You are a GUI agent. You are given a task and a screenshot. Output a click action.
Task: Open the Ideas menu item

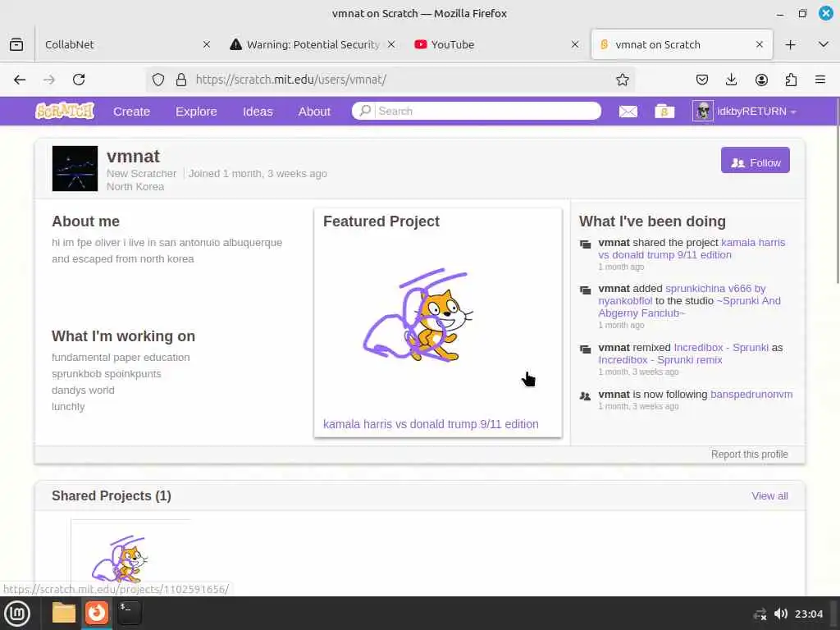tap(258, 112)
